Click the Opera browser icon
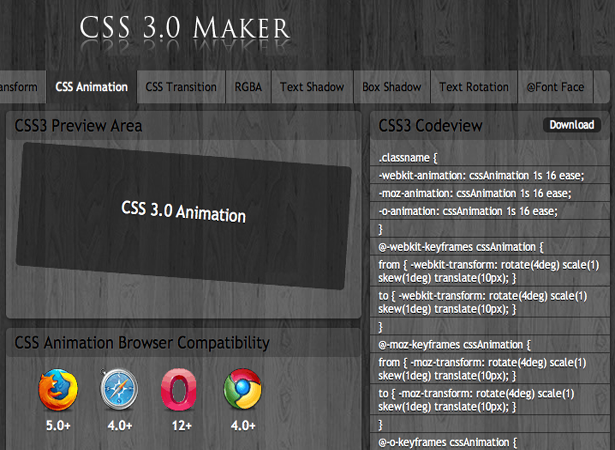Screen dimensions: 615x450 tap(179, 389)
